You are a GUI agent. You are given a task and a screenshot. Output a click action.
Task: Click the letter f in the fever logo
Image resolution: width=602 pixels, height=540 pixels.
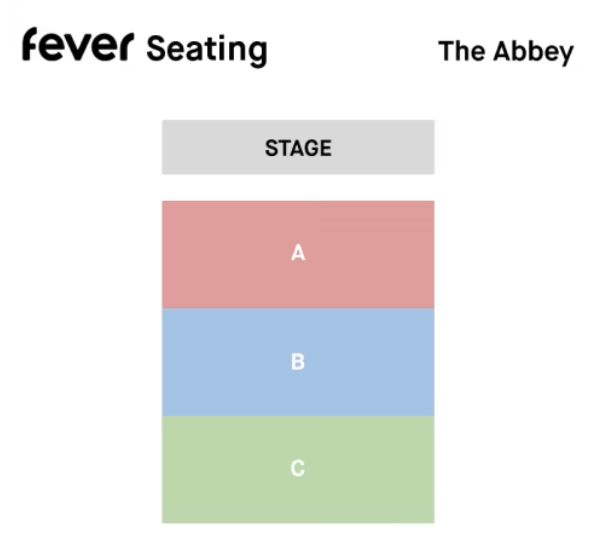click(32, 45)
